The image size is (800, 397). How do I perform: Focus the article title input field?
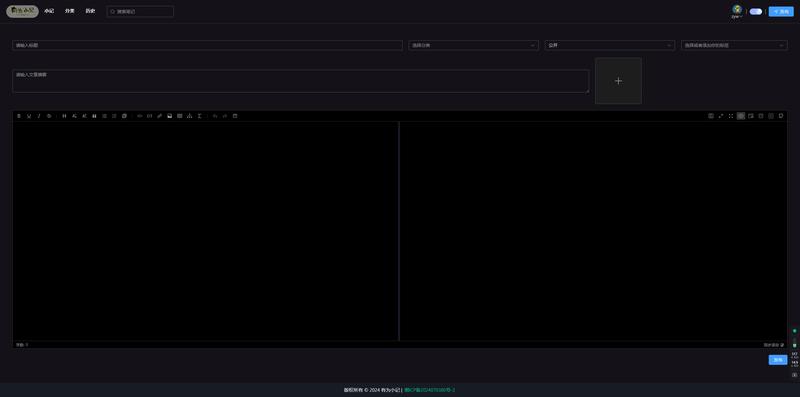(x=207, y=45)
